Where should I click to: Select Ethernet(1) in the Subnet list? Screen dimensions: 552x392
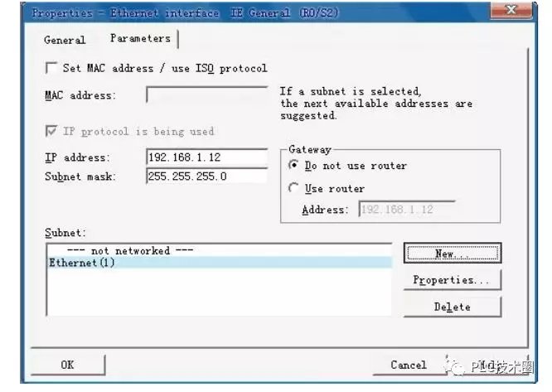pyautogui.click(x=82, y=263)
